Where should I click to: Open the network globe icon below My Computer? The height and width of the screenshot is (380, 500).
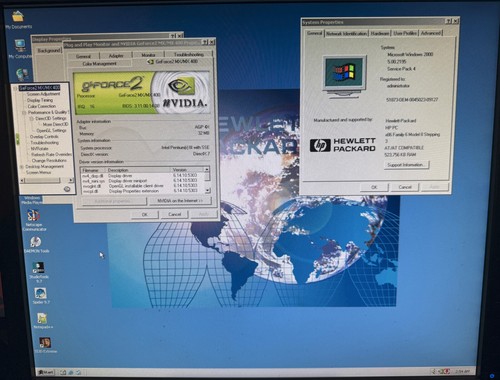pyautogui.click(x=22, y=74)
